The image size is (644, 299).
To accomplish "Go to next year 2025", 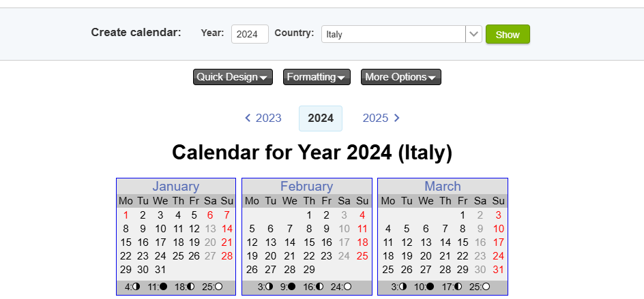I will pos(381,118).
